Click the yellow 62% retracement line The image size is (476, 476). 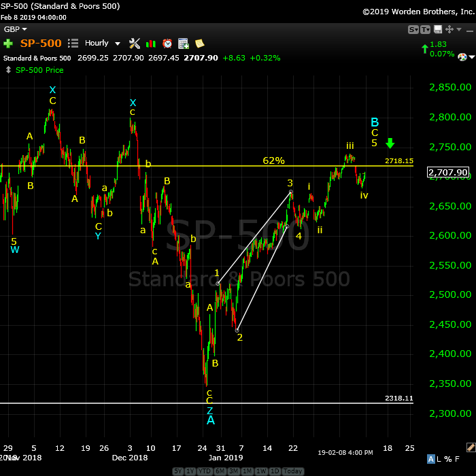[x=207, y=166]
